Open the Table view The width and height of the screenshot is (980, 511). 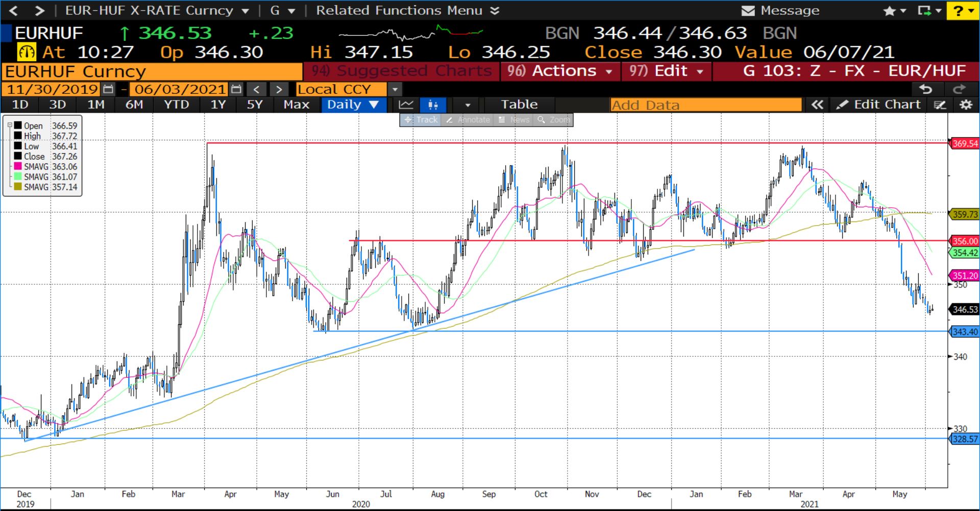pyautogui.click(x=519, y=105)
